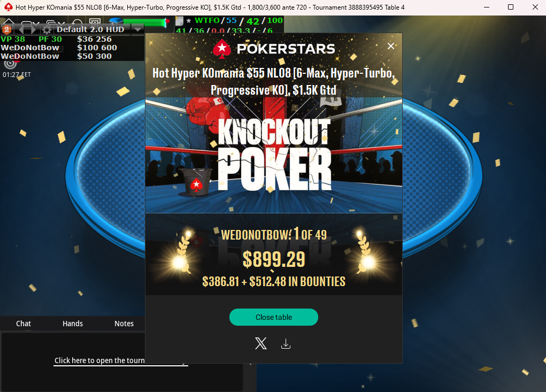Click the player note icon beside WTFO stats

pyautogui.click(x=179, y=21)
